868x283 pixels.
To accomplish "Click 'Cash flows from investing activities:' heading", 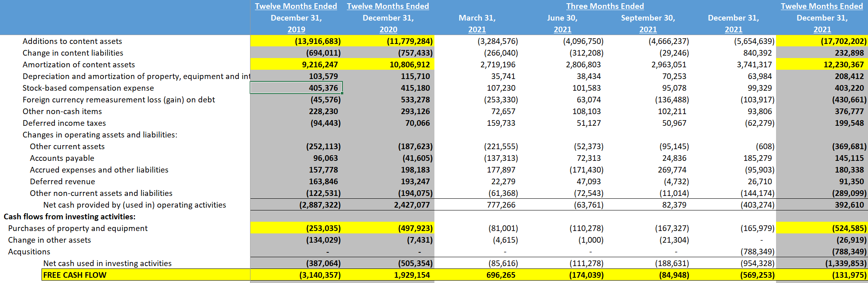I will click(x=70, y=216).
